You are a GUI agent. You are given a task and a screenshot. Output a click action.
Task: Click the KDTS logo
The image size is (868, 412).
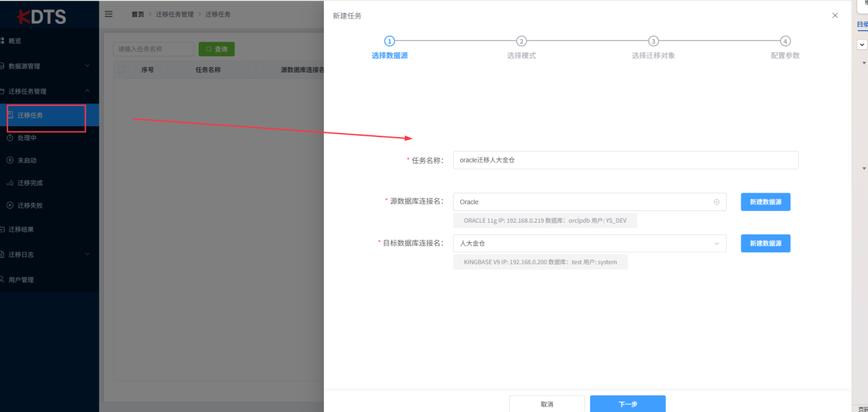click(42, 16)
